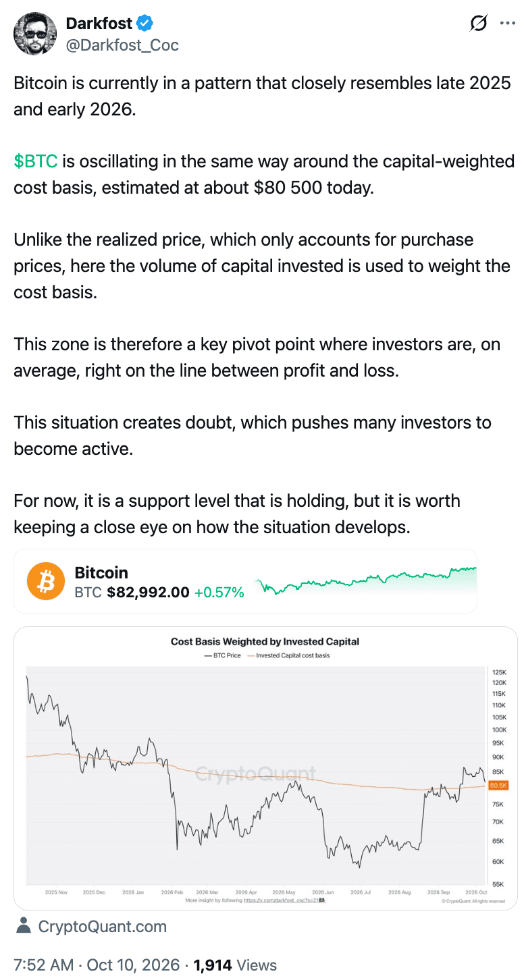Screen dimensions: 524x980
Task: Click the blue verified badge
Action: (145, 24)
